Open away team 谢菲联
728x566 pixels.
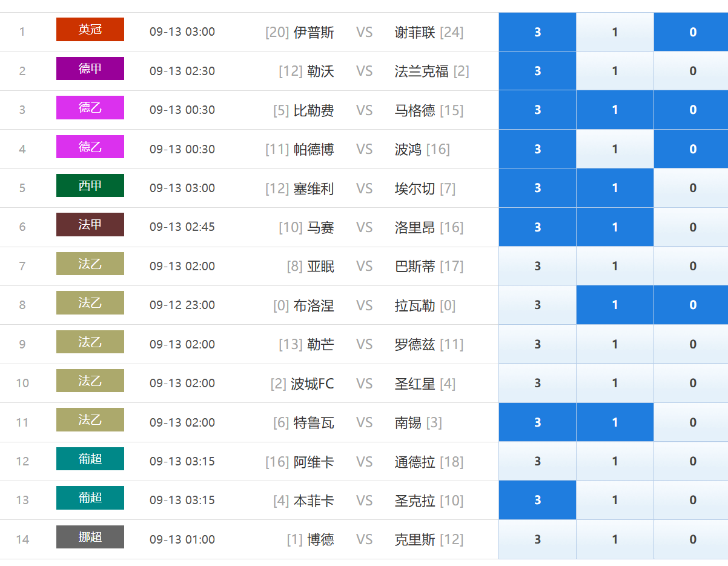tap(415, 32)
